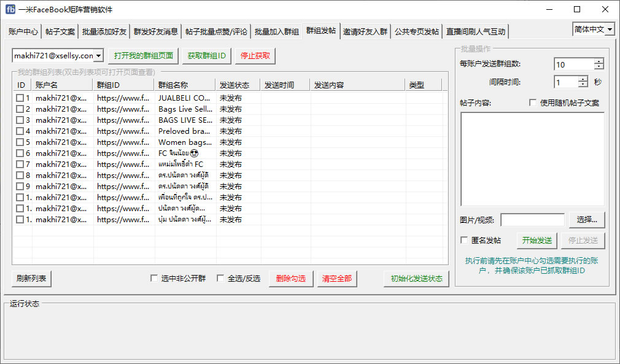Screen dimensions: 620x364
Task: Click the 刷新列表 button
Action: pos(32,279)
